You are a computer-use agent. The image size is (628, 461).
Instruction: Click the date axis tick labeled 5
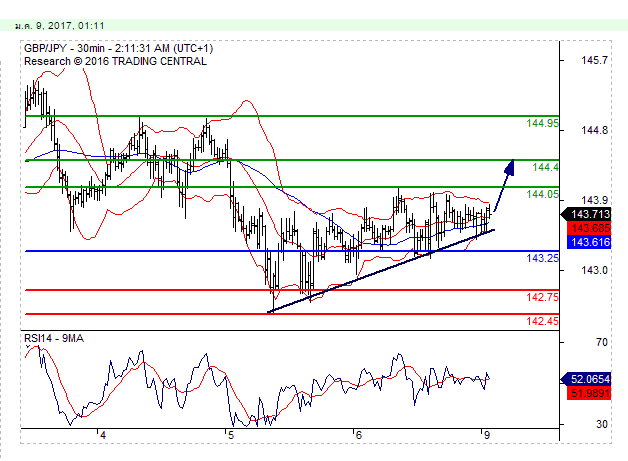tap(231, 435)
